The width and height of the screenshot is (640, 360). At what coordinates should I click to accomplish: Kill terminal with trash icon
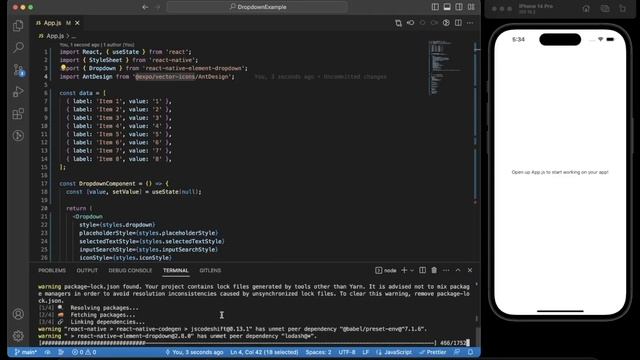[x=434, y=270]
